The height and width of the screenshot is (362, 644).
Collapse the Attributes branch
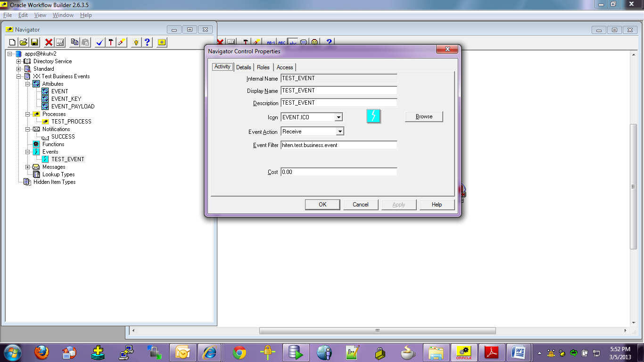(x=28, y=84)
